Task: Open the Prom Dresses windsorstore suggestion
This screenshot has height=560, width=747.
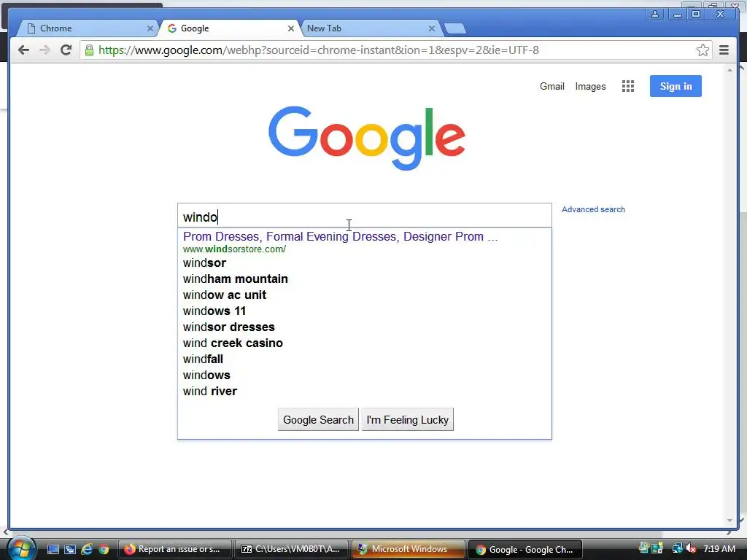Action: click(365, 242)
